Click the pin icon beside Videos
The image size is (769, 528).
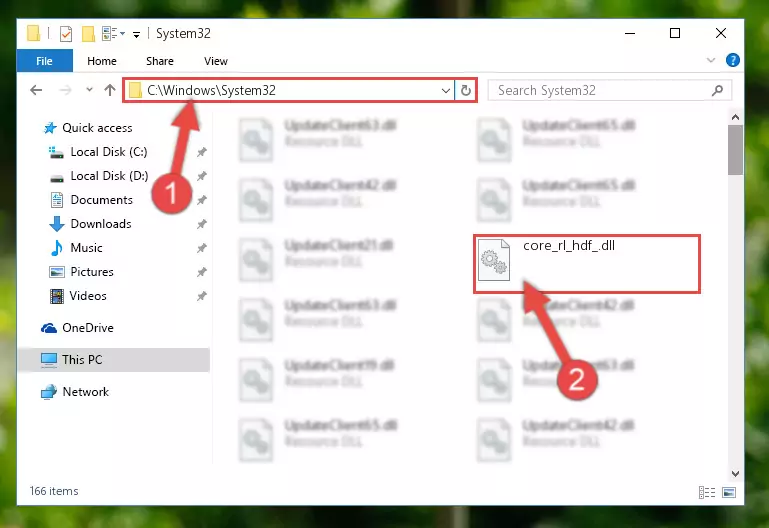[202, 296]
